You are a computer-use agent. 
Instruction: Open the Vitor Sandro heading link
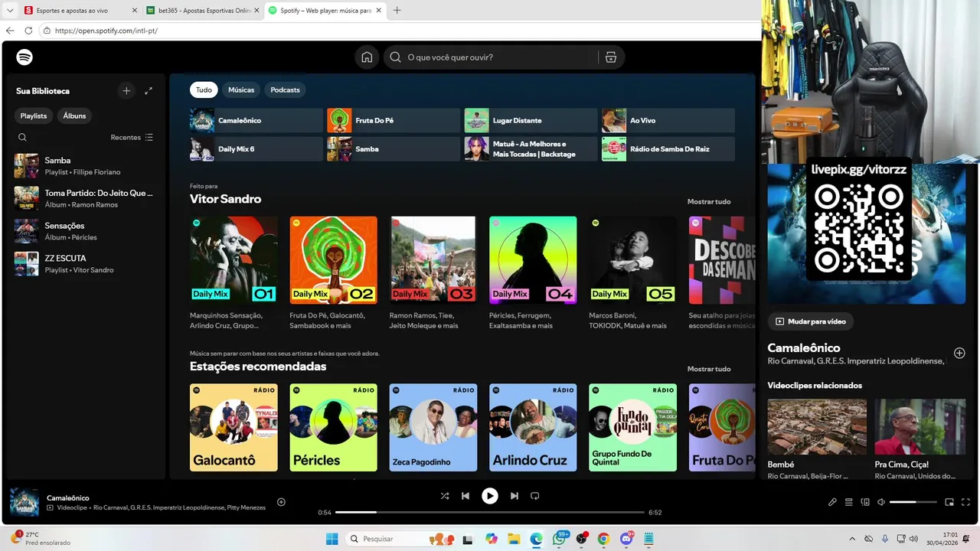tap(225, 199)
